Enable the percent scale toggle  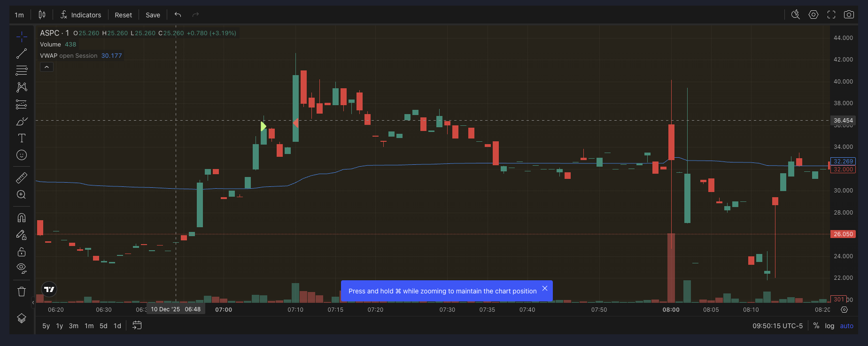click(816, 326)
